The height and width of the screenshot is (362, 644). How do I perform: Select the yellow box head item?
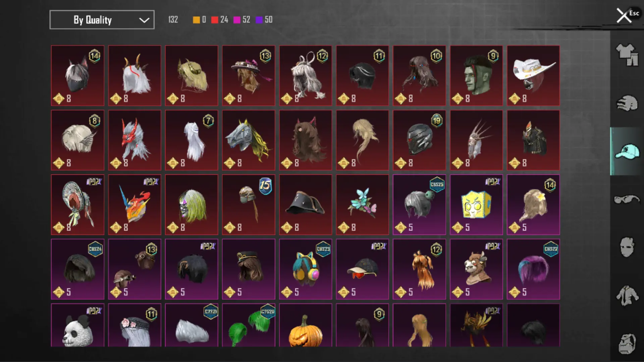(x=476, y=204)
